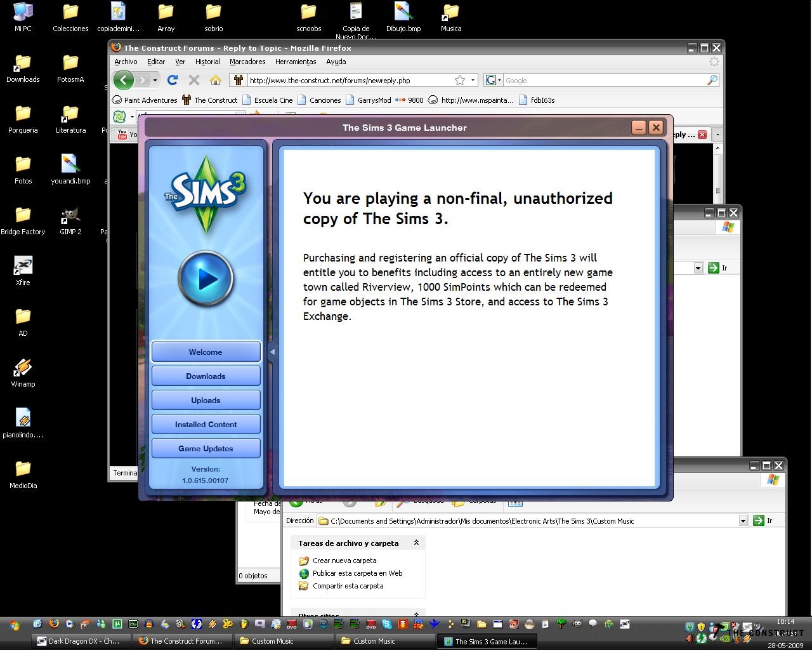Click inside the Google search box
The image size is (812, 650).
pos(605,81)
